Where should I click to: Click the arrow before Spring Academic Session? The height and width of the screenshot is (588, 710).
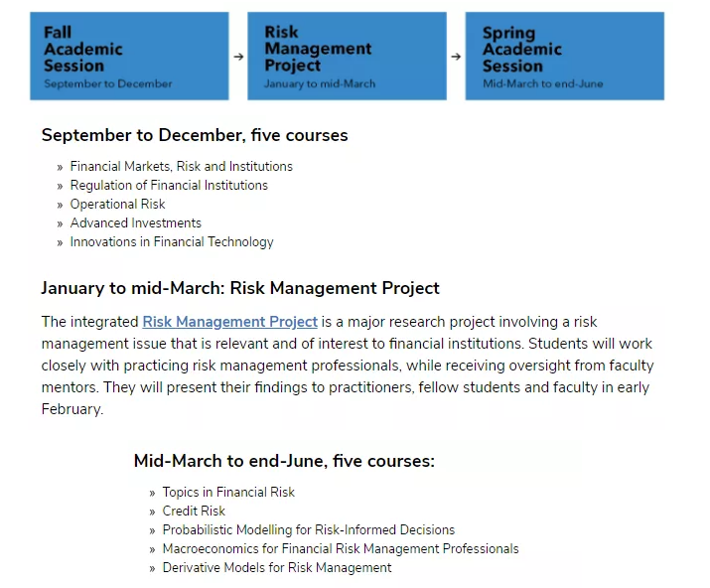pos(456,57)
